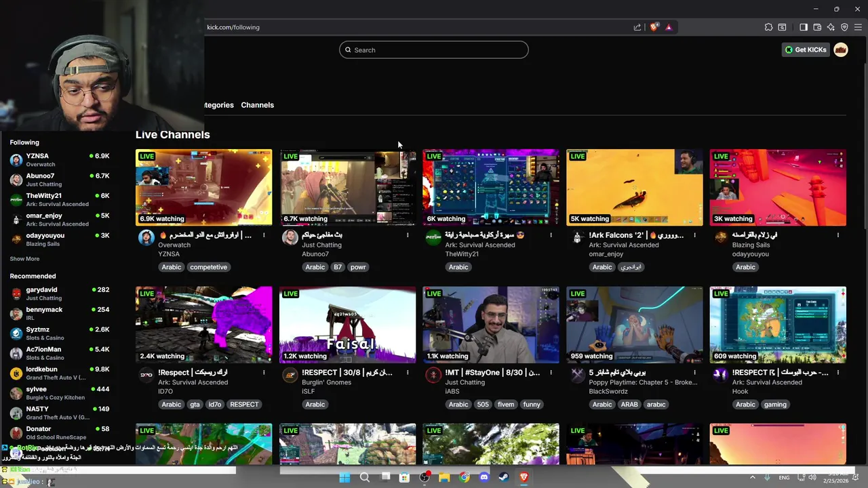Click garydavid avatar in Recommended list
The image size is (868, 488).
(x=16, y=293)
